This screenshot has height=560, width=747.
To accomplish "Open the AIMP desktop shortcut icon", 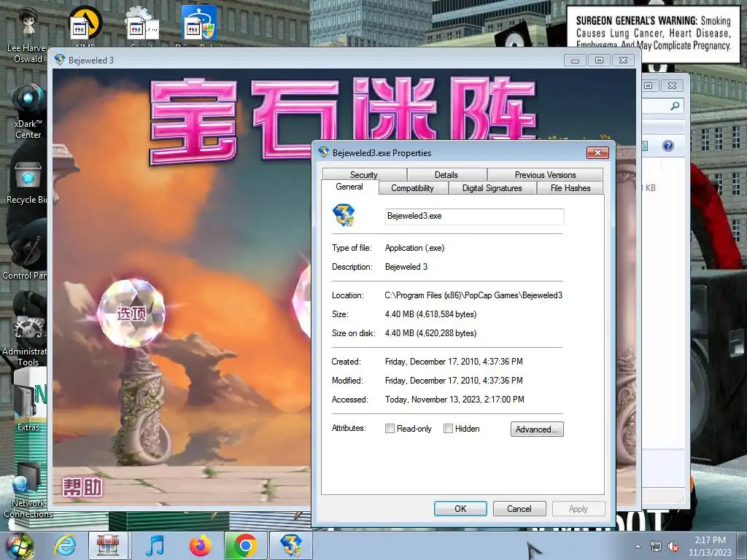I will pyautogui.click(x=86, y=26).
